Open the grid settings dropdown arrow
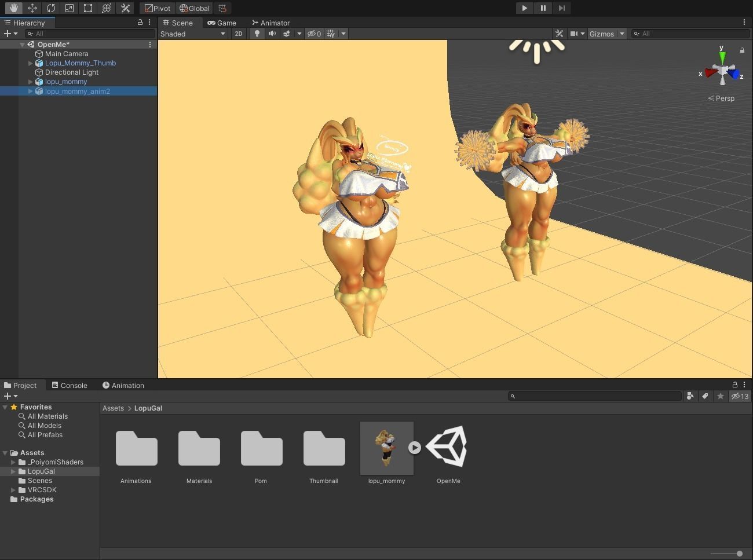 [x=343, y=34]
